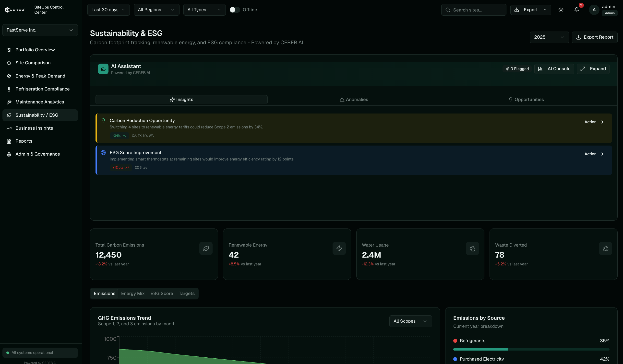Expand the FastServe Inc. company selector
Screen dimensions: 623x364
pyautogui.click(x=40, y=30)
